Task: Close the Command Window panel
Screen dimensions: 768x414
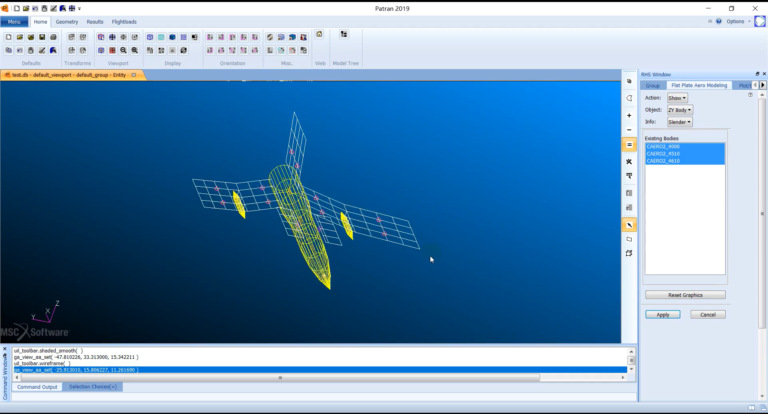Action: (x=5, y=349)
